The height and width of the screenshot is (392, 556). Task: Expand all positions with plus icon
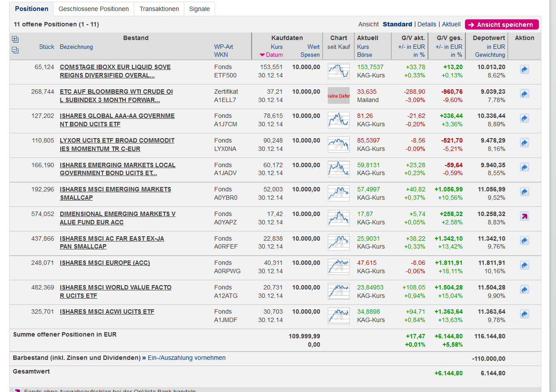pyautogui.click(x=15, y=40)
